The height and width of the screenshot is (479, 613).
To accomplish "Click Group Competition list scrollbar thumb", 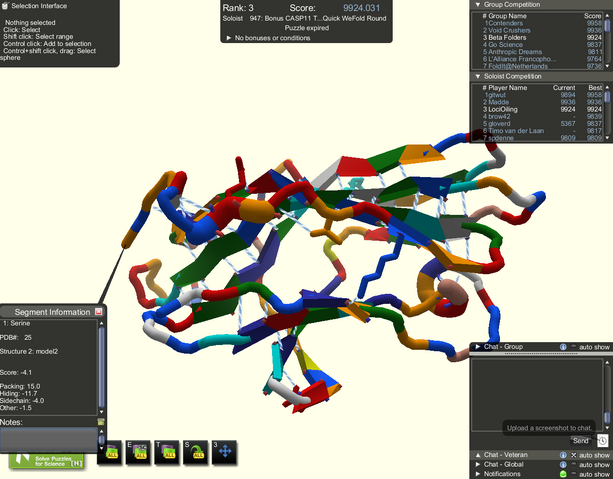I will (607, 25).
